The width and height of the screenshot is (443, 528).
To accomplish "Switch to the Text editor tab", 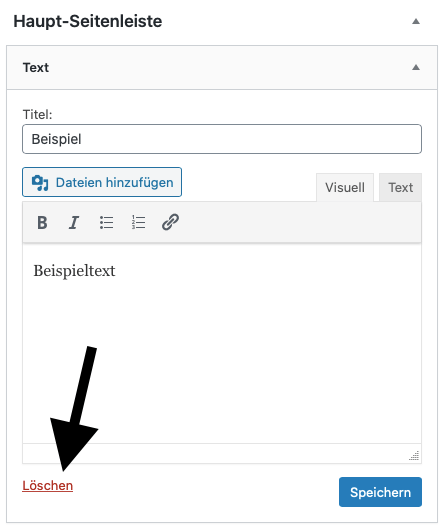I will 400,188.
